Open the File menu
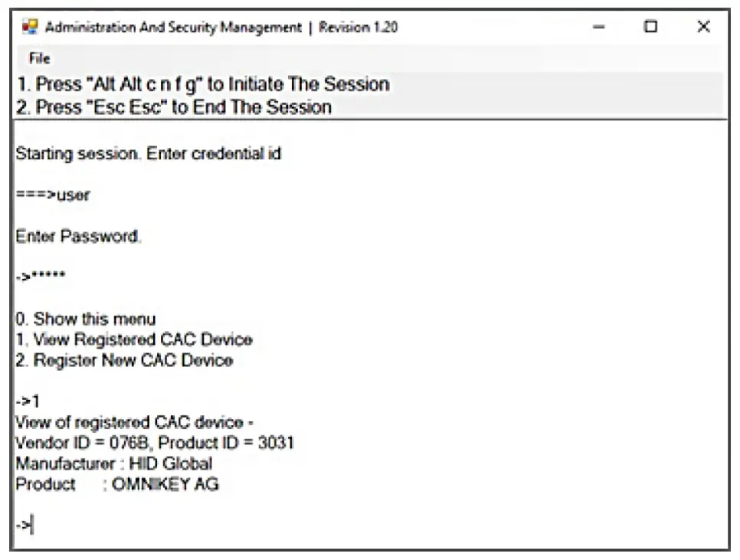The width and height of the screenshot is (740, 560). click(38, 57)
